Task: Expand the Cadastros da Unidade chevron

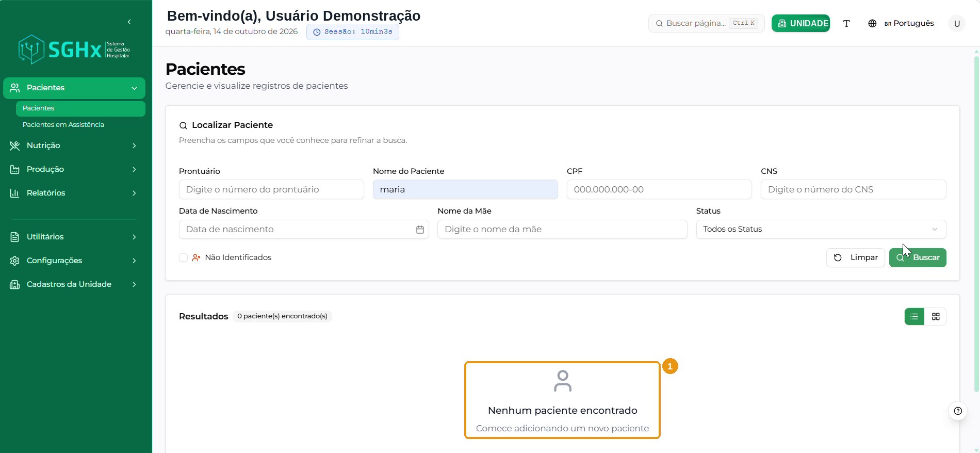Action: [134, 284]
